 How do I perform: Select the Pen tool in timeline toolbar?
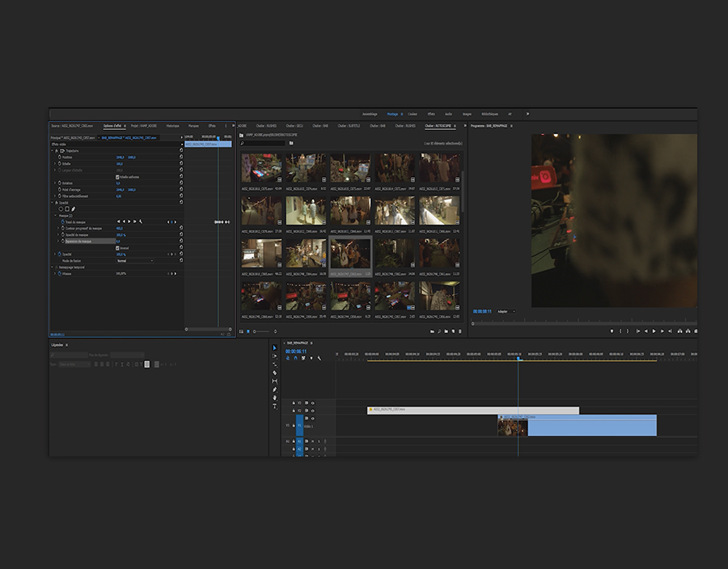(x=274, y=390)
